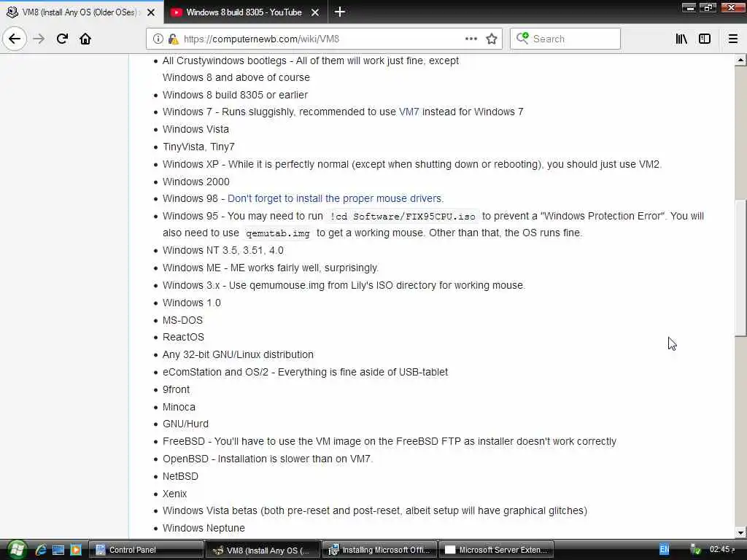Click the TinyVista, Tiny7 list item
The height and width of the screenshot is (560, 747).
click(x=198, y=147)
